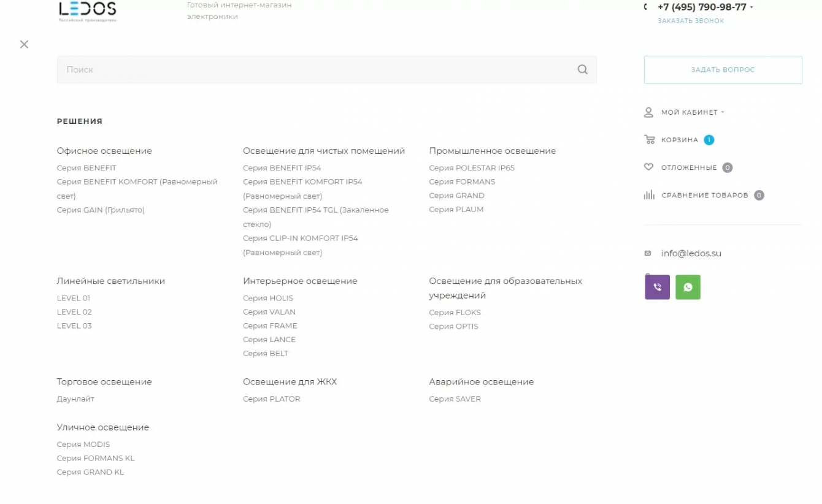Select the LEVEL 02 linear luminaire
The height and width of the screenshot is (504, 822).
click(74, 312)
